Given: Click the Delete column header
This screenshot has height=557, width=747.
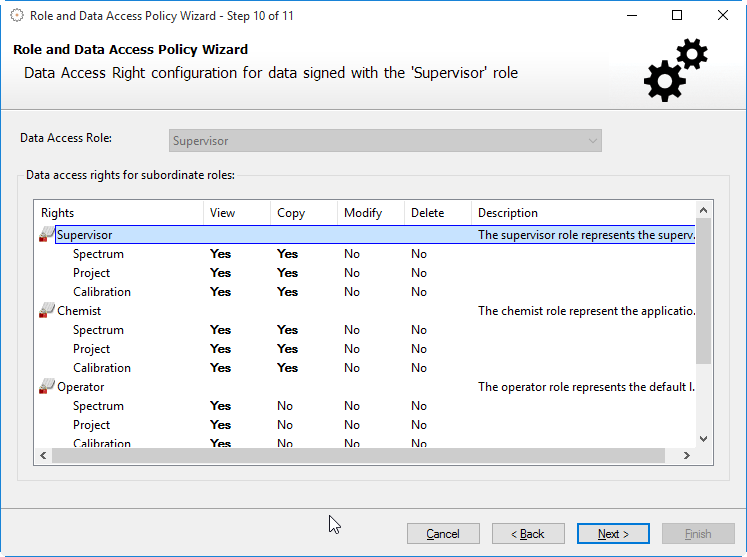Looking at the screenshot, I should pyautogui.click(x=437, y=213).
